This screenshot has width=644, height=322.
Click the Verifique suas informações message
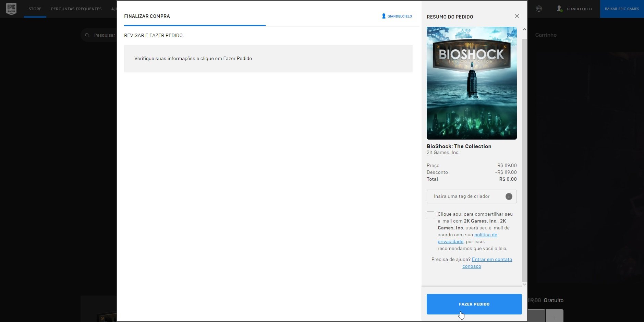pos(193,58)
